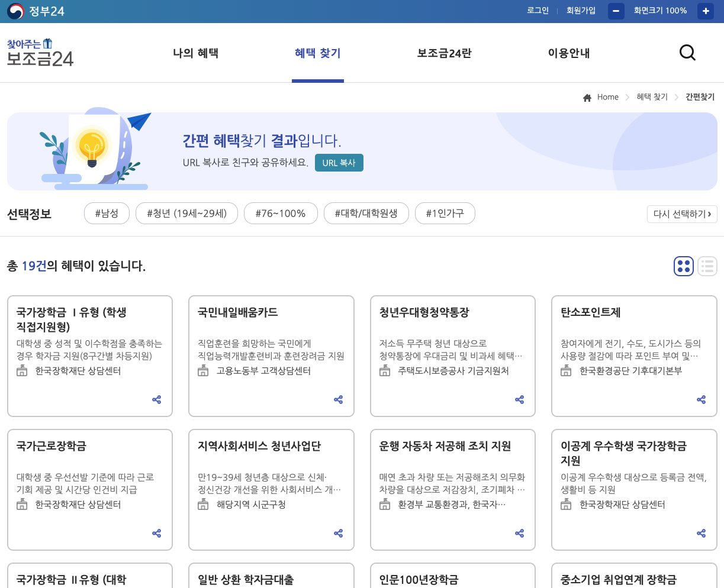Decrease screen size with minus button
The width and height of the screenshot is (724, 588).
(x=616, y=11)
